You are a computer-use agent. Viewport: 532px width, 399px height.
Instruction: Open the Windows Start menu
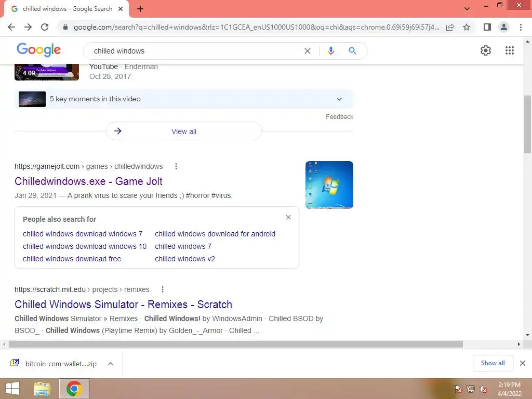12,389
